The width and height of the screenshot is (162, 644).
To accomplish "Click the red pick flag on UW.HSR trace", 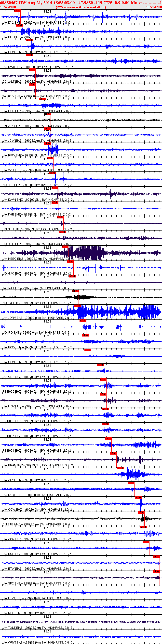I will click(x=42, y=99).
